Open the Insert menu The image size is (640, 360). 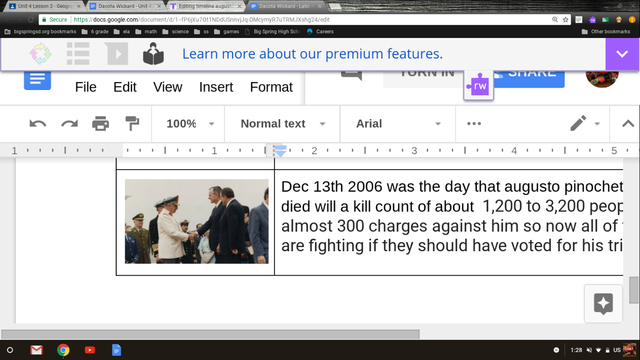[216, 87]
